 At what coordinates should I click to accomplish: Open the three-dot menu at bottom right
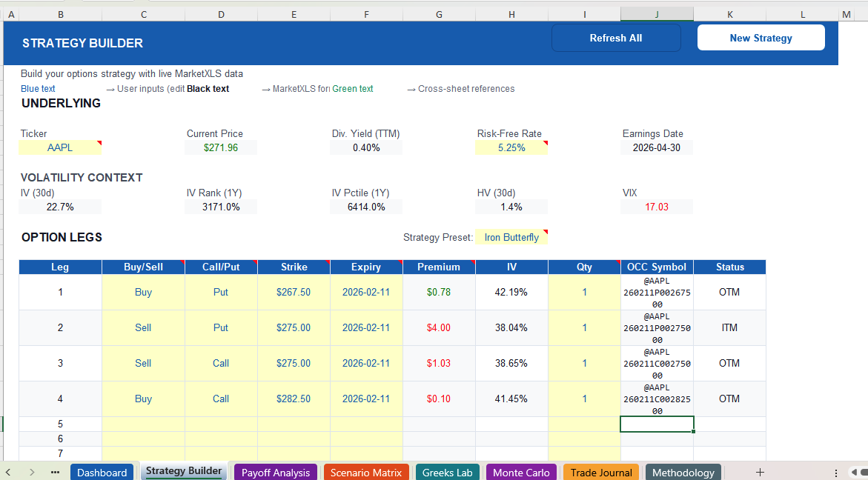tap(836, 472)
